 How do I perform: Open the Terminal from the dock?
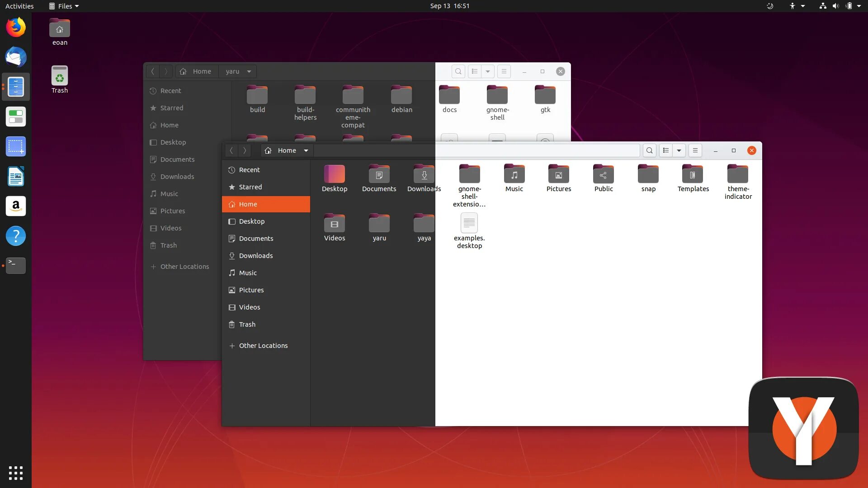coord(16,265)
